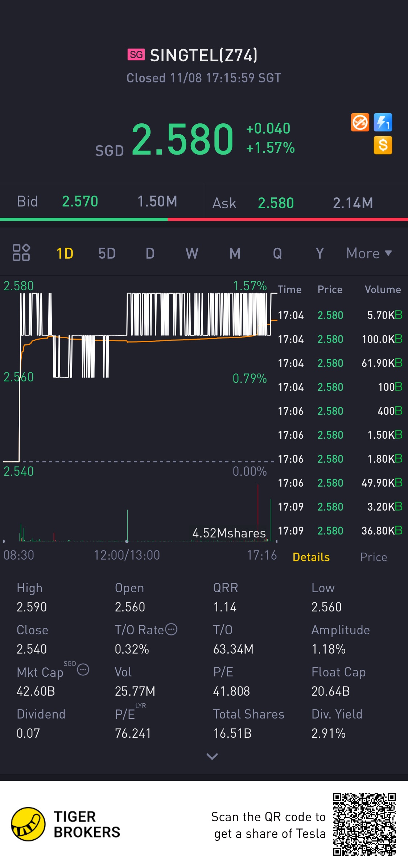The width and height of the screenshot is (408, 868).
Task: Switch to the weekly W chart
Action: coord(192,253)
